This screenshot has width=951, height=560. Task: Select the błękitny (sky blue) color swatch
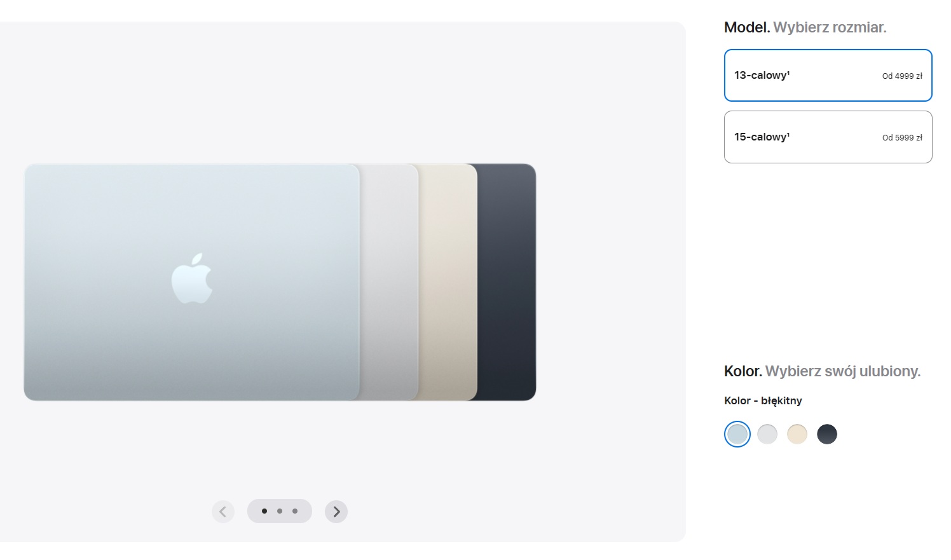pyautogui.click(x=737, y=434)
